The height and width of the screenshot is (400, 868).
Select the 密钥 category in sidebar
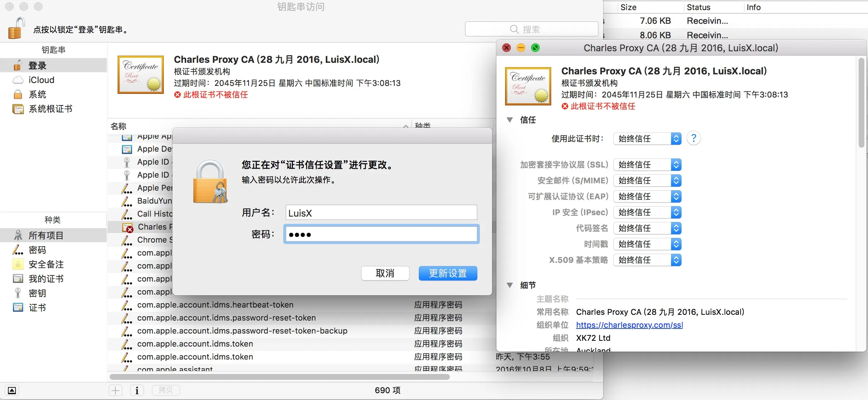37,293
